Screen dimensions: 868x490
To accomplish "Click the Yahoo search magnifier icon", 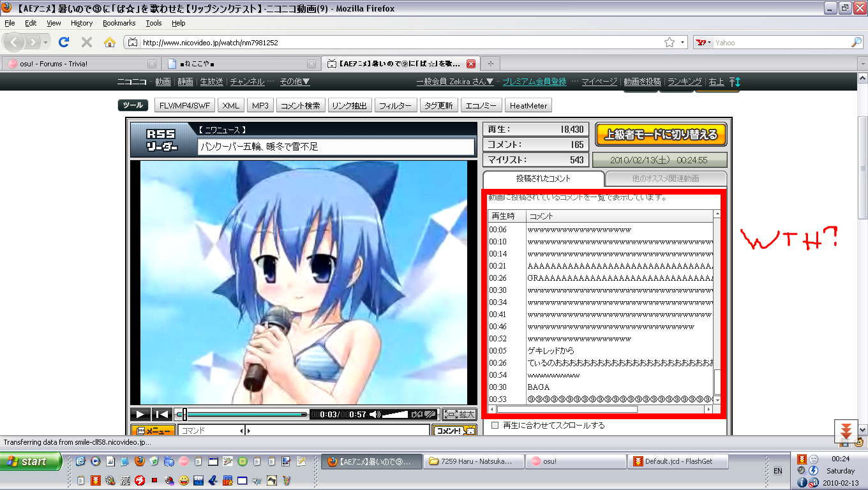I will tap(857, 42).
